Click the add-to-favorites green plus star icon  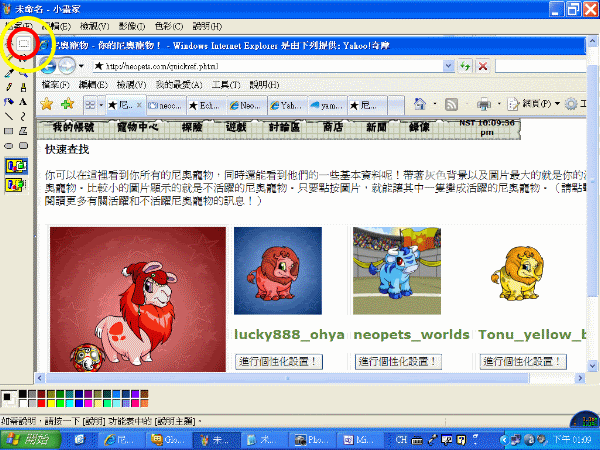(67, 104)
